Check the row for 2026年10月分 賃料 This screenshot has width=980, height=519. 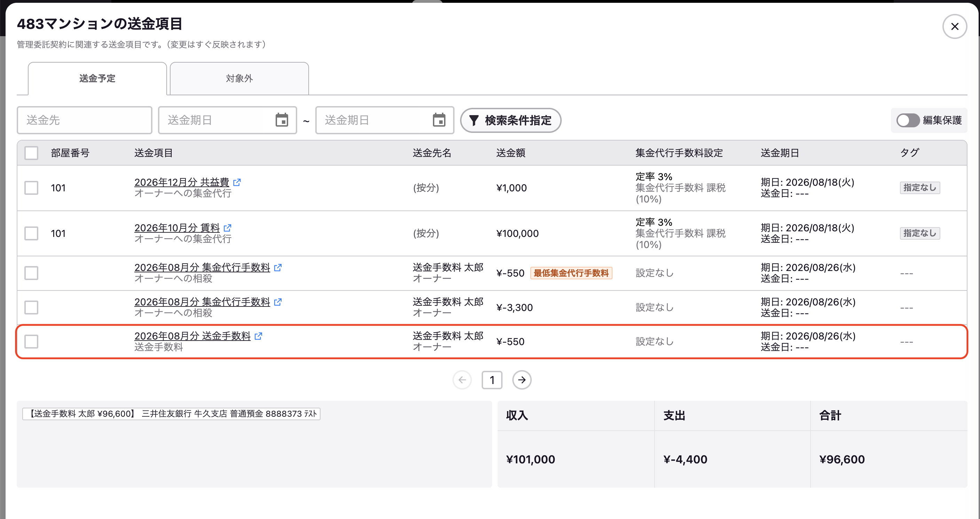point(31,233)
